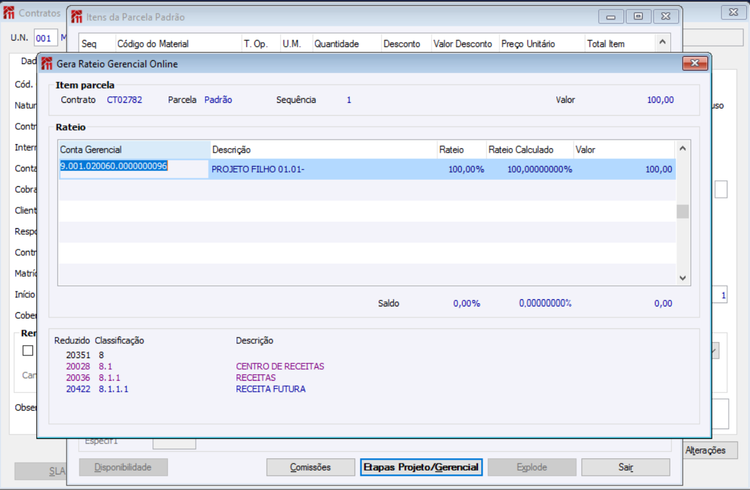
Task: Close the Gera Rateio Gerencial Online dialog
Action: coord(695,63)
